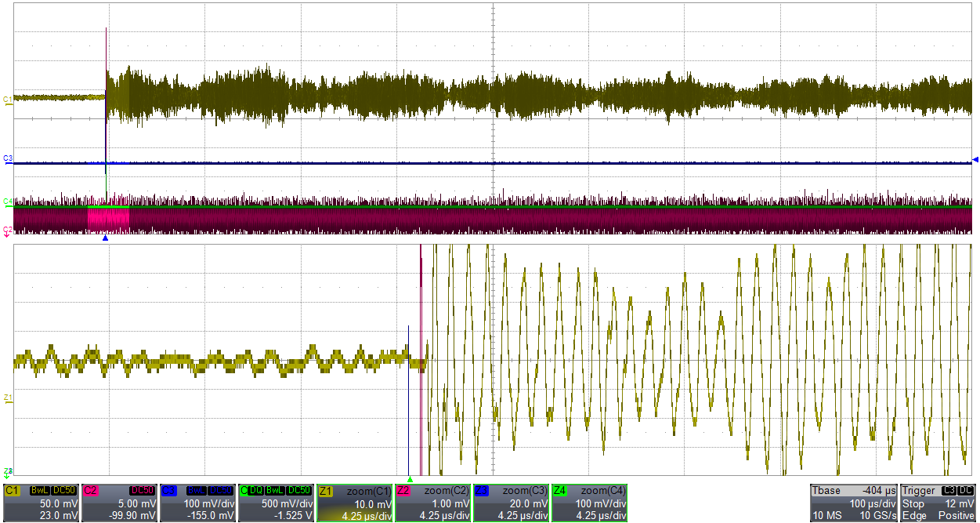Click the green Z4 label badge
Image resolution: width=980 pixels, height=523 pixels.
(x=561, y=490)
